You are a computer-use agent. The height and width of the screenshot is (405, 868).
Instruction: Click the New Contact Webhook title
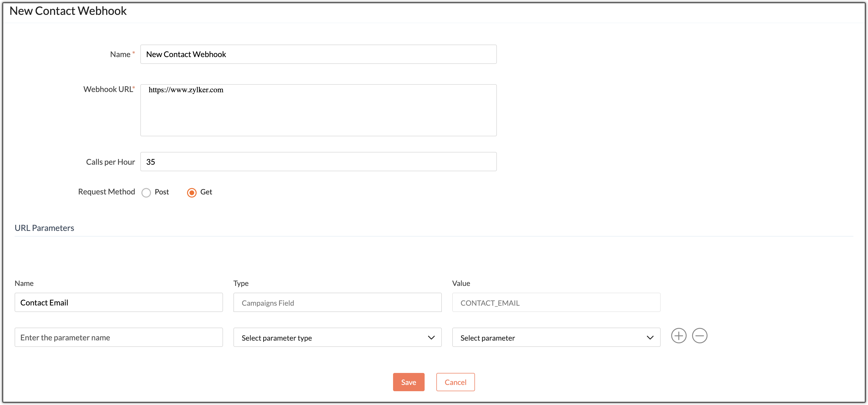68,10
